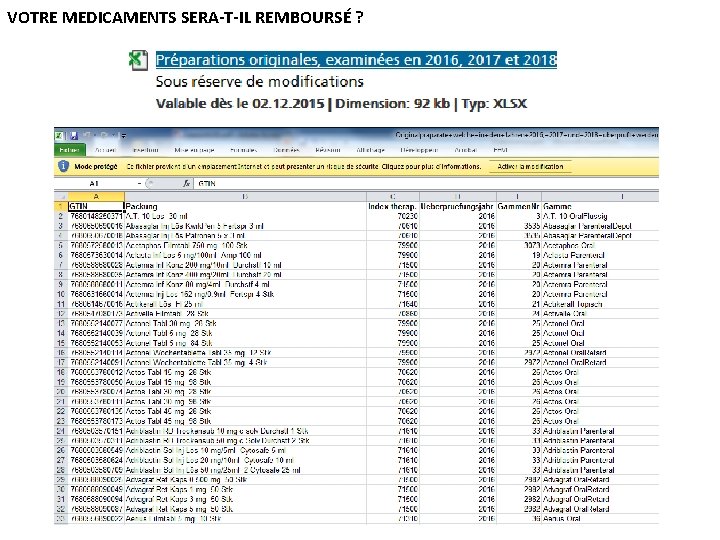Click 'Activer la modification' button
This screenshot has height=540, width=720.
tap(530, 166)
